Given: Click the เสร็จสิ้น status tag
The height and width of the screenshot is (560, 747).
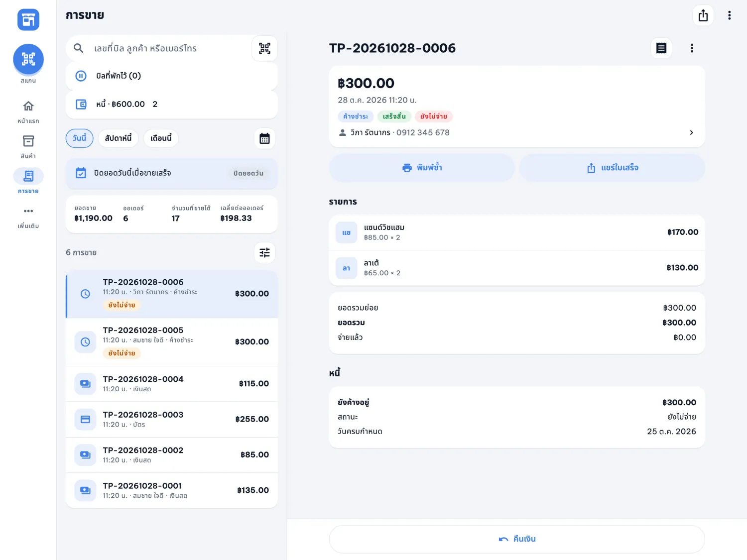Looking at the screenshot, I should pyautogui.click(x=394, y=116).
